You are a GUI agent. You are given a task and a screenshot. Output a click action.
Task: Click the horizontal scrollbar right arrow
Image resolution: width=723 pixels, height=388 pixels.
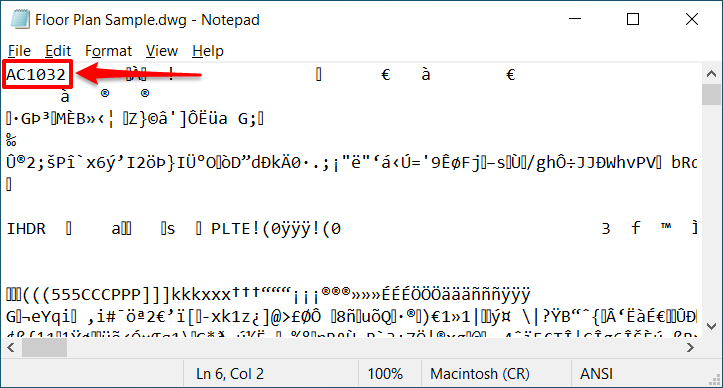(690, 347)
